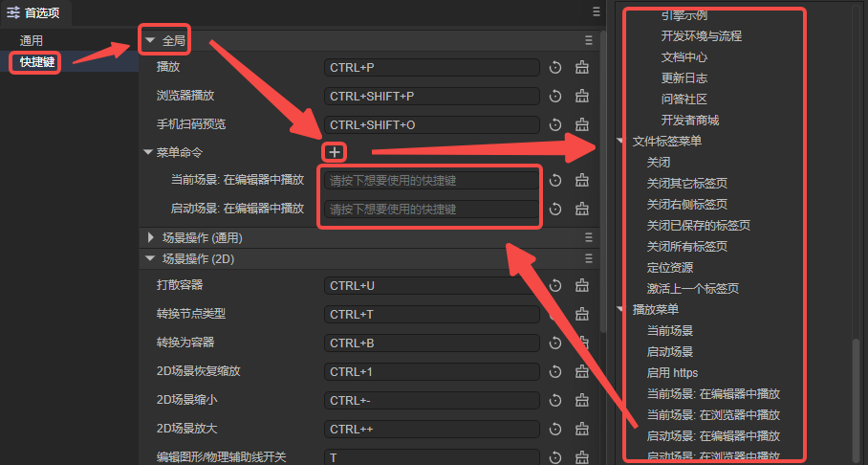Click shortcut field for 当前场景: 在编辑器中播放
This screenshot has height=465, width=868.
coord(430,181)
